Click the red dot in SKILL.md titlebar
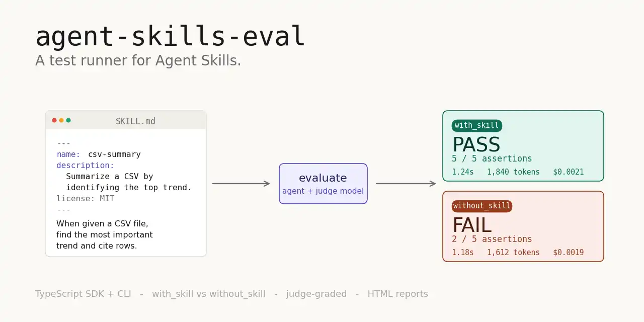Image resolution: width=644 pixels, height=322 pixels. tap(54, 120)
